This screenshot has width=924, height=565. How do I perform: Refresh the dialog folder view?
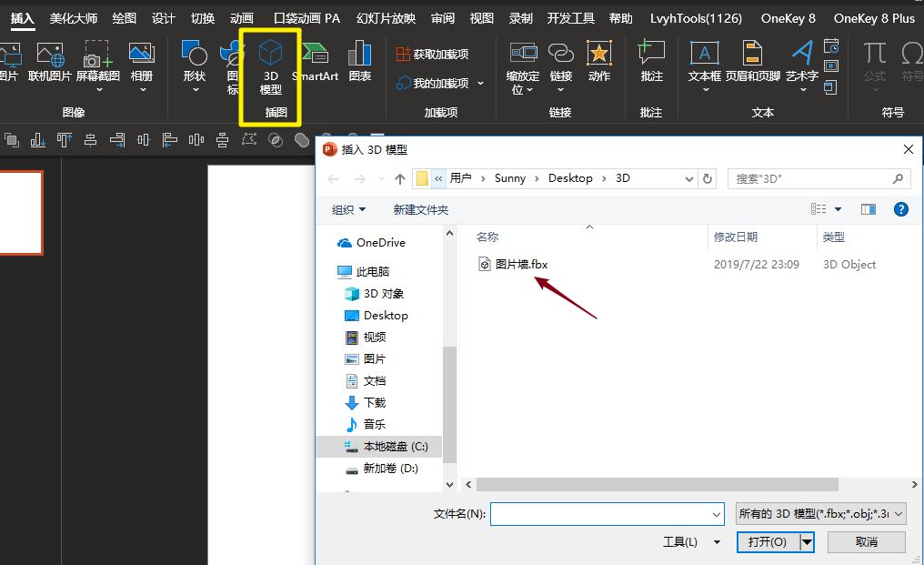pos(708,178)
